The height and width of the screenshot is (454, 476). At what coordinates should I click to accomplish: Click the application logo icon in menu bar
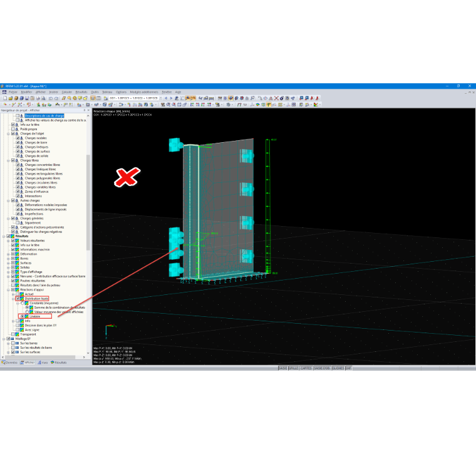click(4, 91)
